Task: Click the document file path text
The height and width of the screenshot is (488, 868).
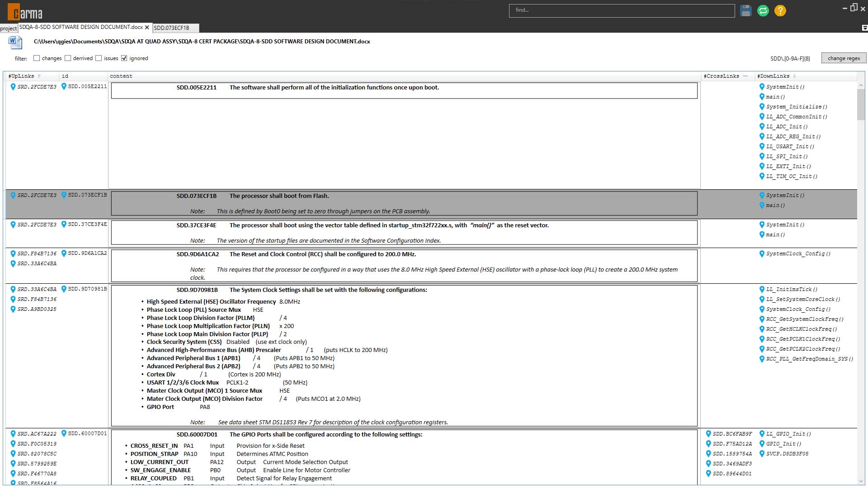Action: point(202,42)
